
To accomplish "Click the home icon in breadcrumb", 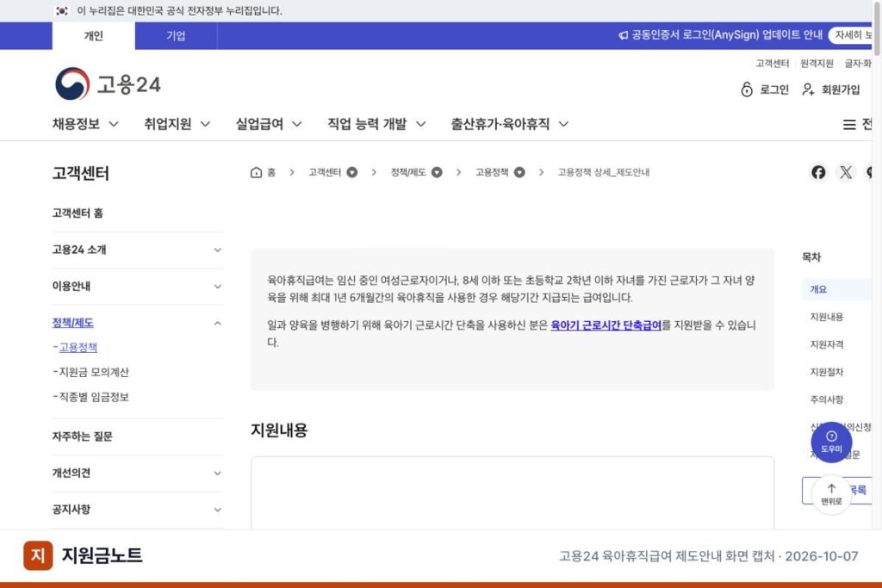I will click(x=256, y=172).
